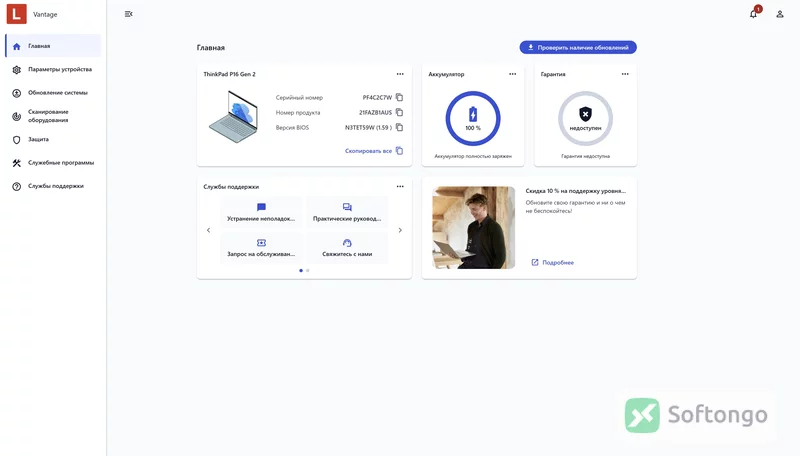This screenshot has width=800, height=456.
Task: Open Устранение неполадок support tile
Action: coord(261,212)
